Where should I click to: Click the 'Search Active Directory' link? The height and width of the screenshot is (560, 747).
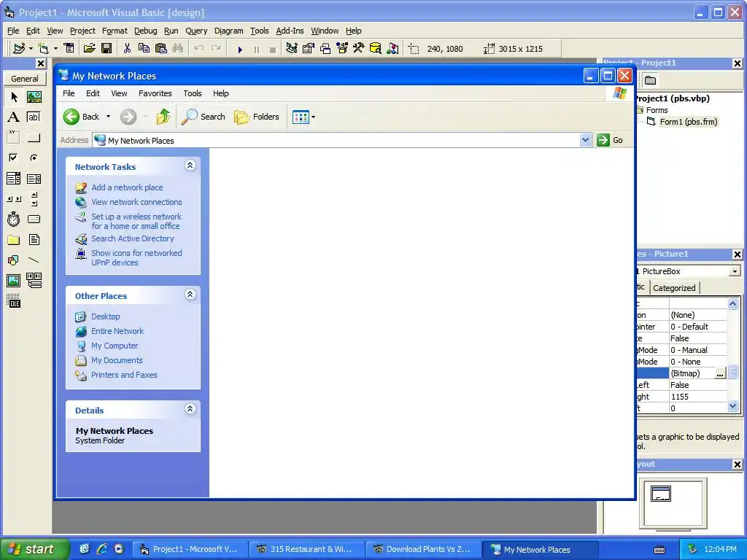(x=133, y=238)
